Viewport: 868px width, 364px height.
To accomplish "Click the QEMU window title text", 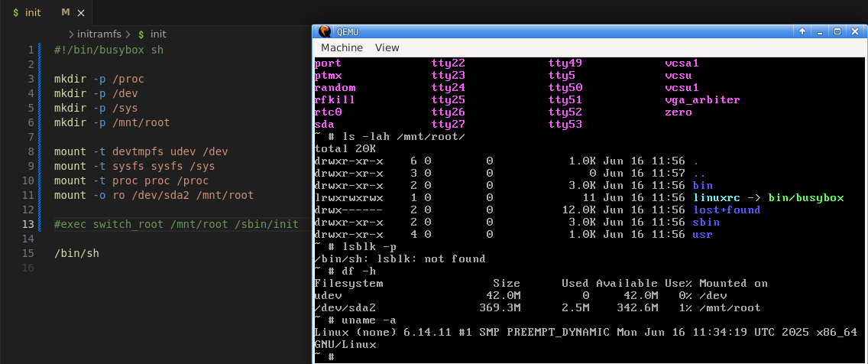I will tap(347, 31).
